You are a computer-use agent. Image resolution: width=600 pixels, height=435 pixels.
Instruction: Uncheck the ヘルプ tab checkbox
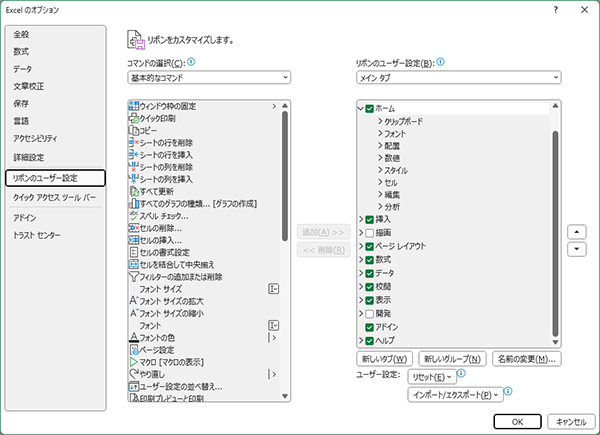[369, 341]
